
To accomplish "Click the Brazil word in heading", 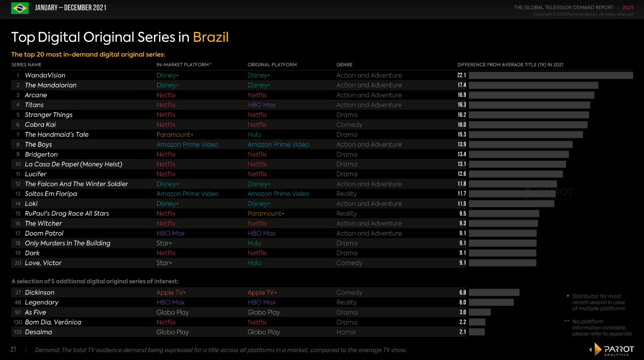I will point(211,37).
